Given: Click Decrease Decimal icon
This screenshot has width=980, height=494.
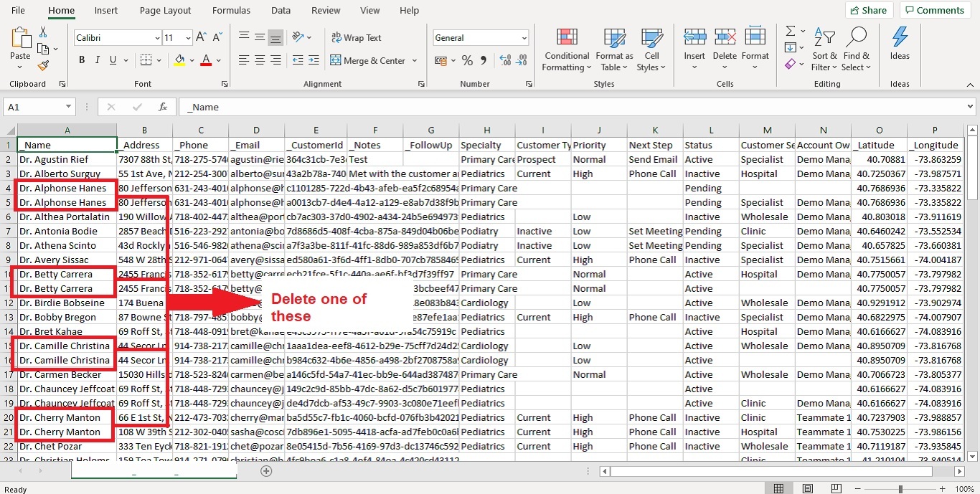Looking at the screenshot, I should (522, 60).
